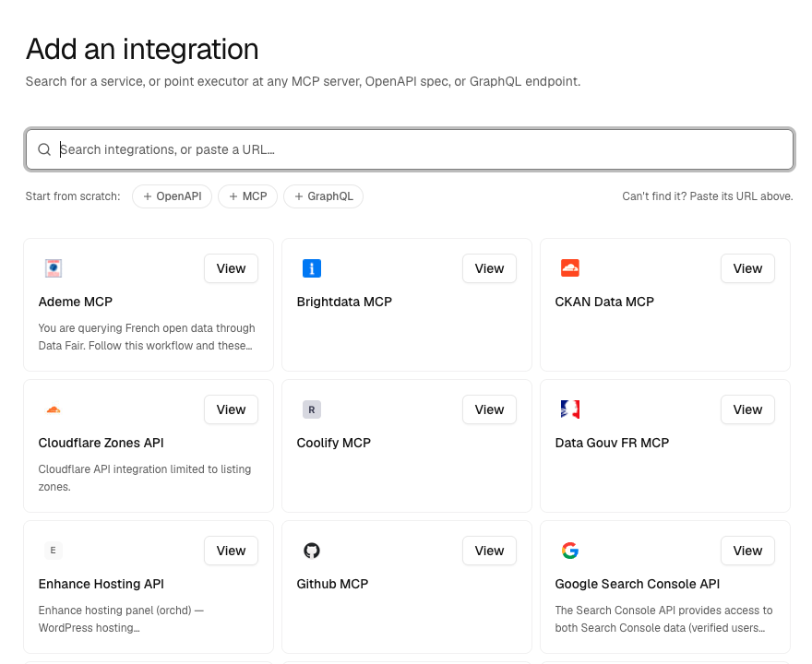The width and height of the screenshot is (812, 664).
Task: Click the Enhance Hosting API 'E' icon
Action: point(54,551)
